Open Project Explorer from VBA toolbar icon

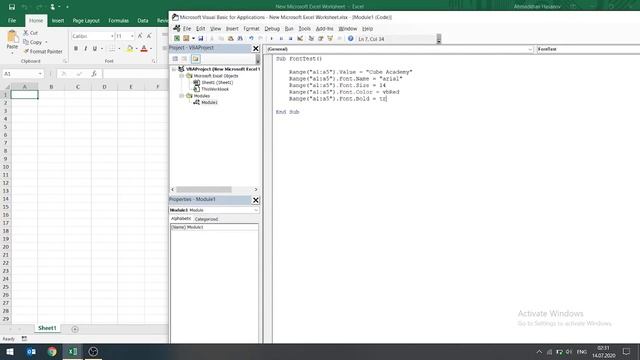point(311,38)
